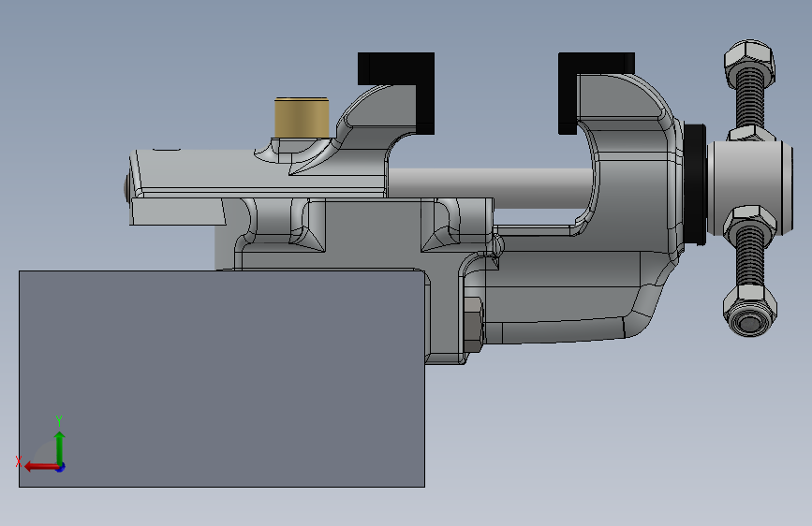Click the red X axis arrow of triad

40,467
